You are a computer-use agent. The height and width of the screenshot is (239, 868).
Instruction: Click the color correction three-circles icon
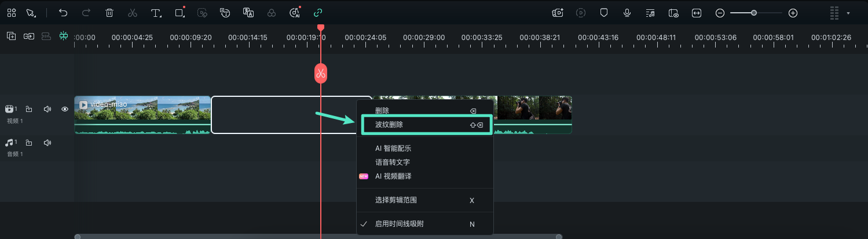[x=272, y=13]
